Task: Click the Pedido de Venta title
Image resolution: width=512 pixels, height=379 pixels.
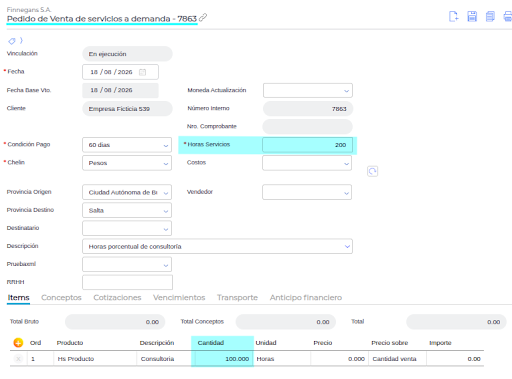Action: pos(102,19)
